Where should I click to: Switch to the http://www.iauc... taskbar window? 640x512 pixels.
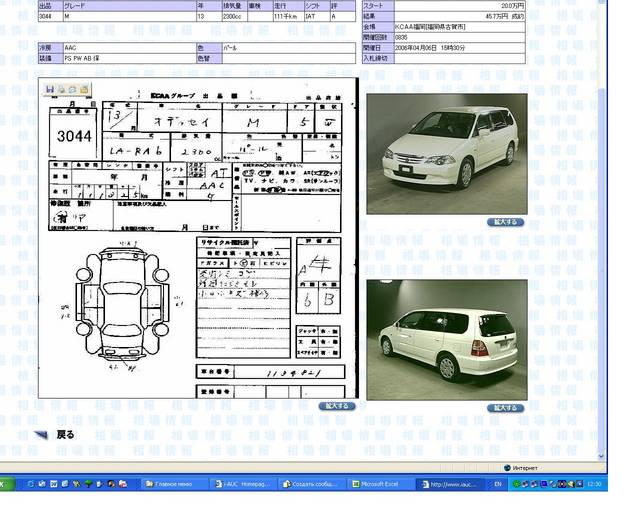coord(450,484)
